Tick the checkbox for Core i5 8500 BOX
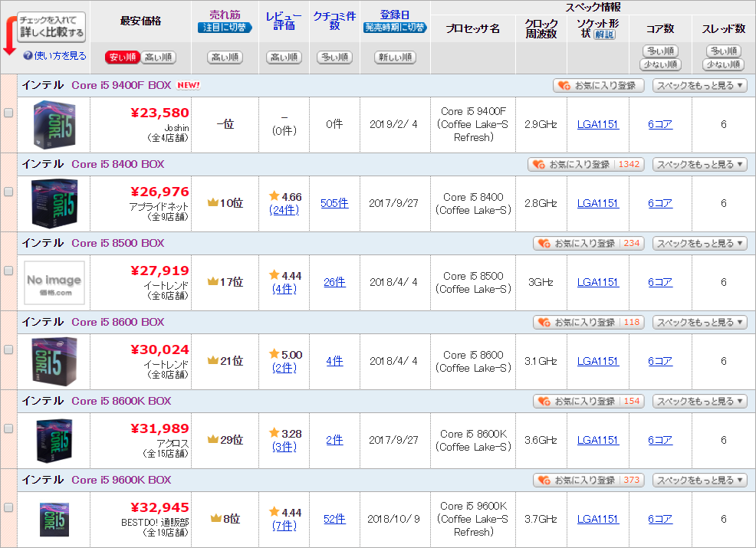Viewport: 756px width, 548px height. (8, 271)
